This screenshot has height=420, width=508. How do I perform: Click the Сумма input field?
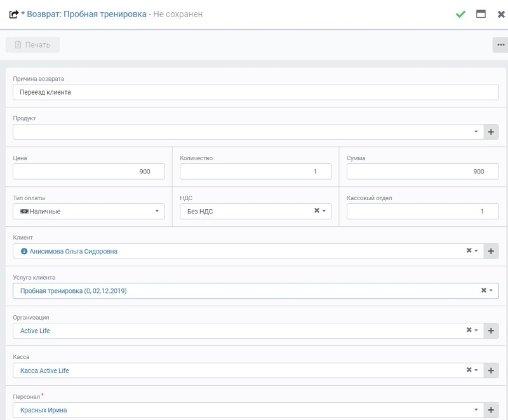click(x=422, y=172)
